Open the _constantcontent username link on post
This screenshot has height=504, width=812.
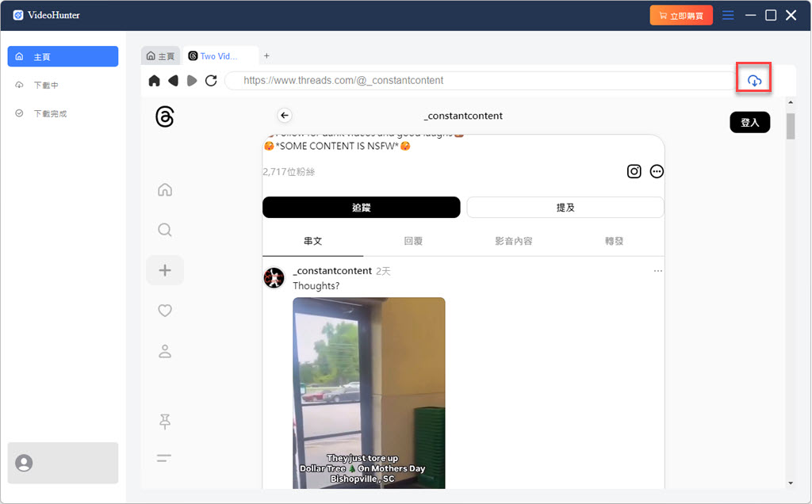click(332, 271)
